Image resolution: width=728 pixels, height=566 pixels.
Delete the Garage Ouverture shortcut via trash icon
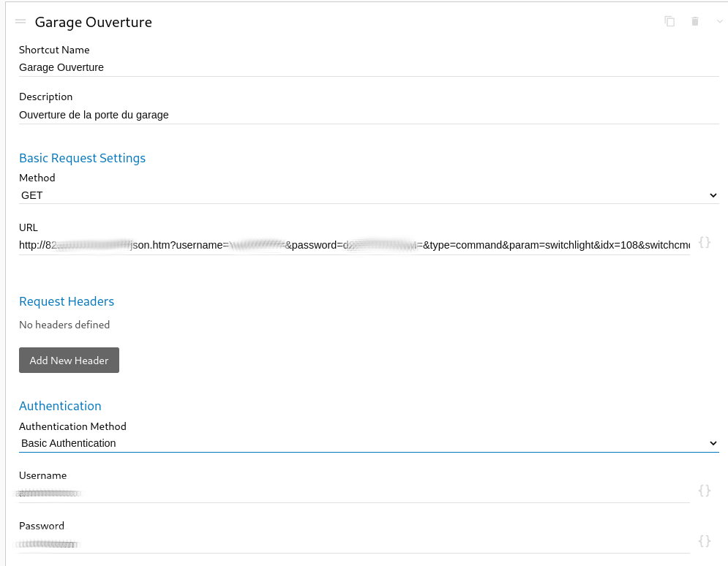tap(695, 21)
